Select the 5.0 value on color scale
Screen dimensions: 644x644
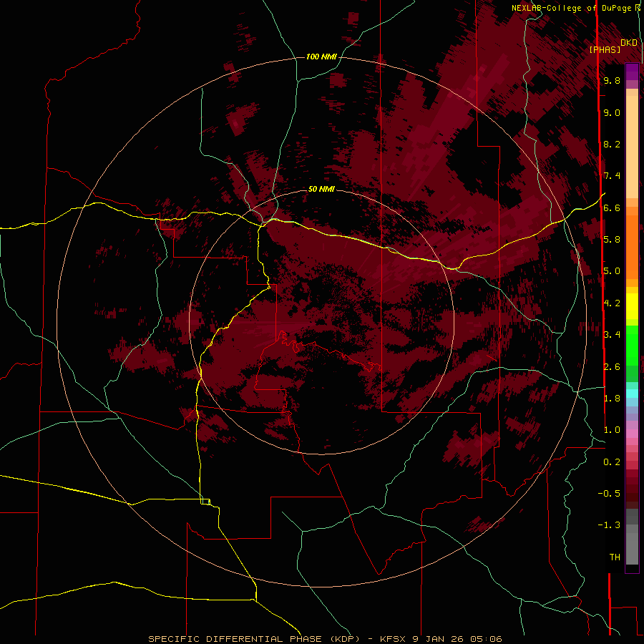click(x=612, y=271)
